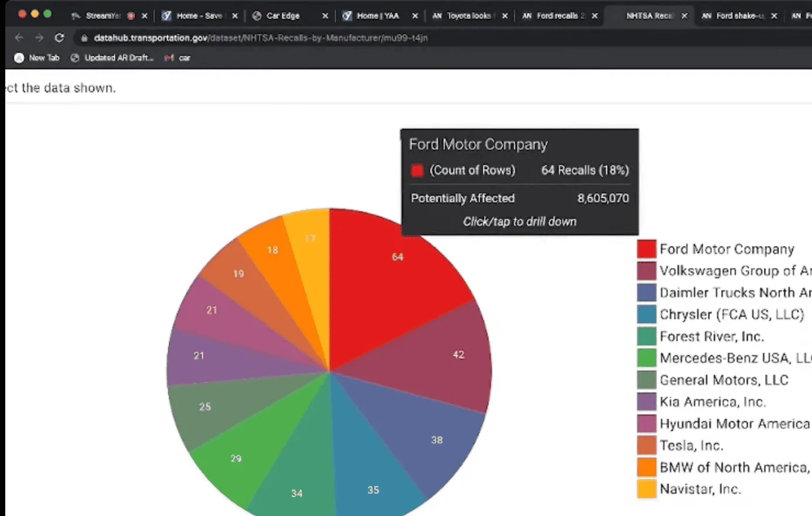Go back to the previous page
The height and width of the screenshot is (516, 812).
coord(19,38)
